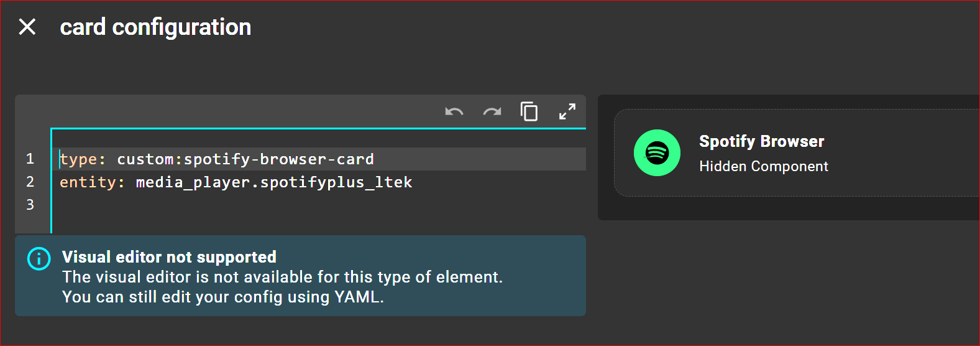Click the undo arrow in editor toolbar
Screen dimensions: 980x346
[x=454, y=112]
